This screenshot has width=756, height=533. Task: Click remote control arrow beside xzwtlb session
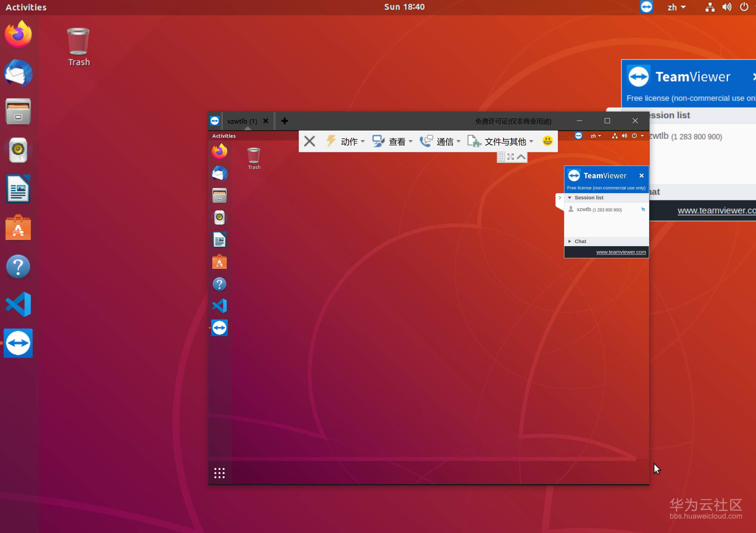tap(643, 209)
